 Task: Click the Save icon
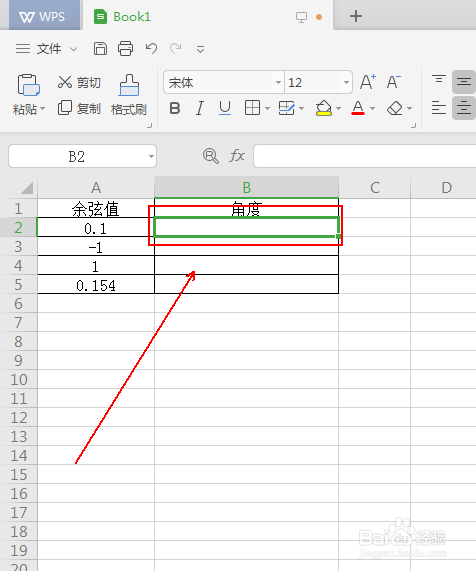pyautogui.click(x=101, y=48)
